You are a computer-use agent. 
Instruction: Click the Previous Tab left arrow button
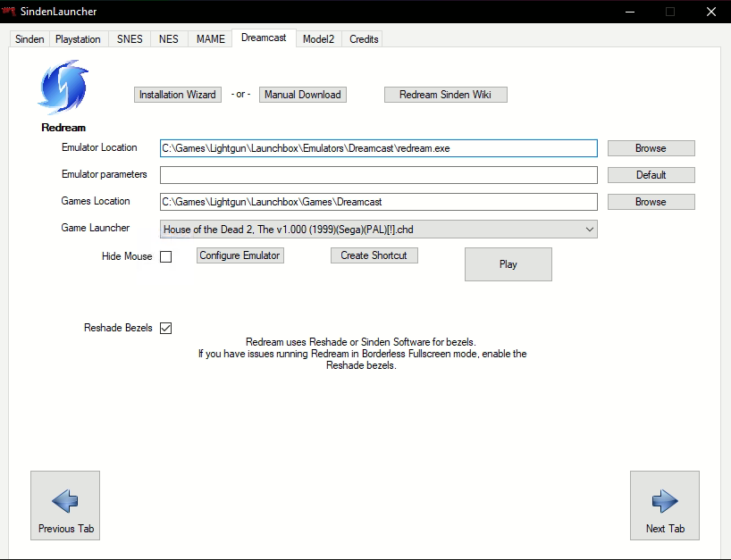65,506
